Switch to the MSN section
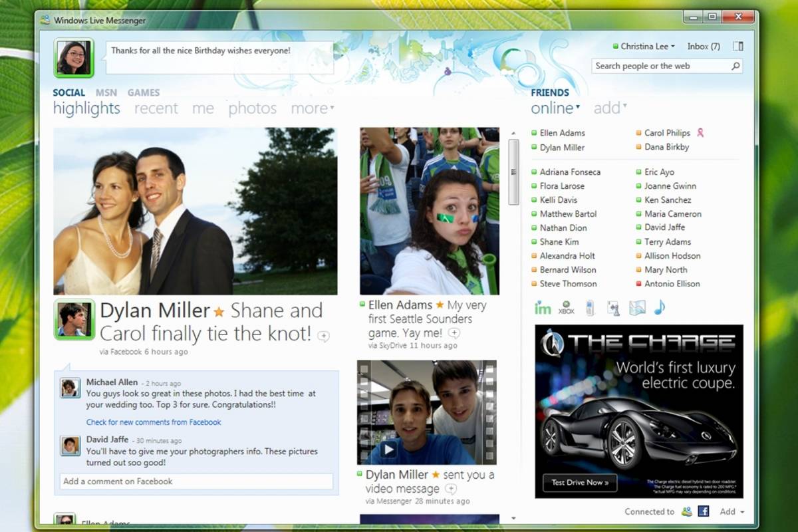The image size is (798, 532). click(x=106, y=92)
